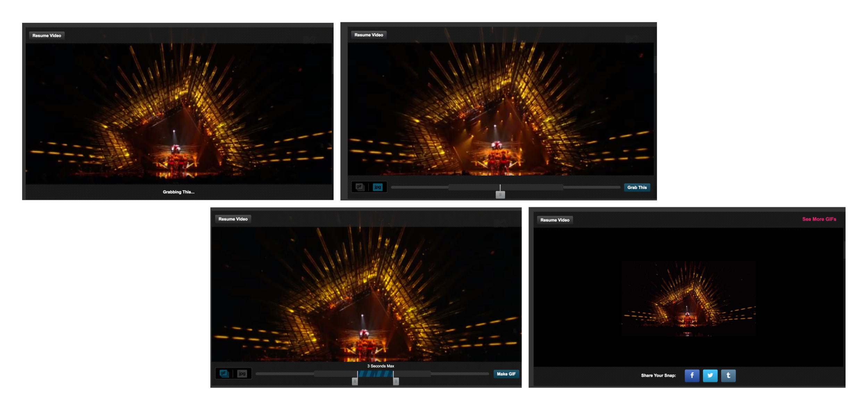Click the right GIF range handle
This screenshot has width=868, height=410.
(x=396, y=381)
